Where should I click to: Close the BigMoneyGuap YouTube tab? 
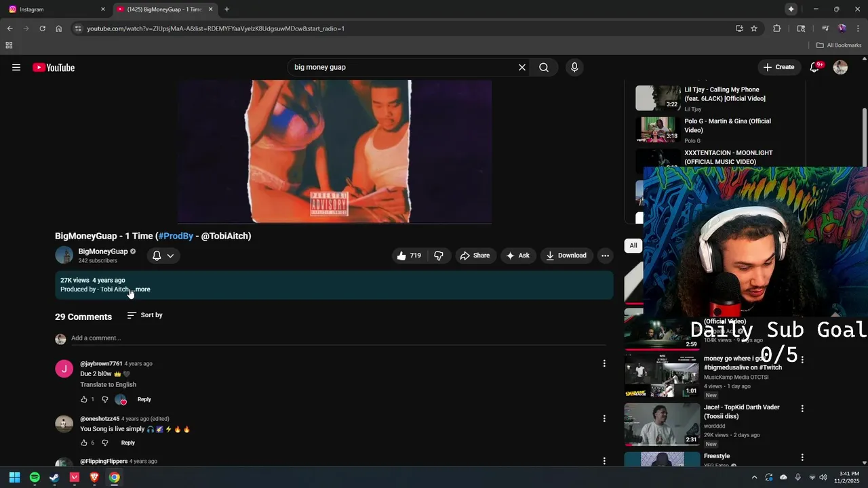(x=210, y=9)
